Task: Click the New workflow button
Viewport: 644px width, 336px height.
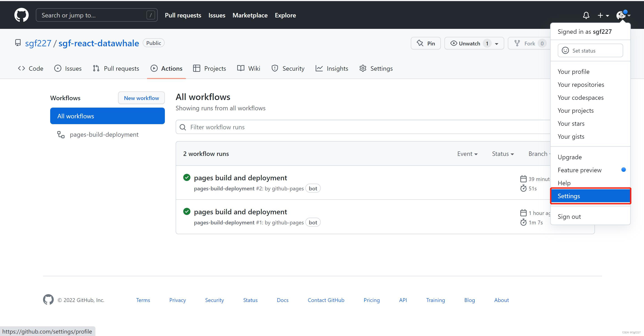Action: pos(141,98)
